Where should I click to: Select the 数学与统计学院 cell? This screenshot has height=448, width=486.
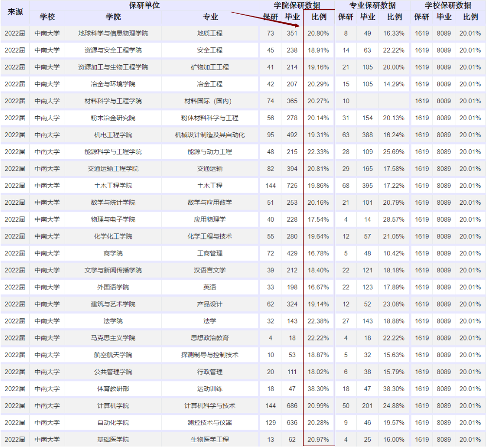coord(113,203)
